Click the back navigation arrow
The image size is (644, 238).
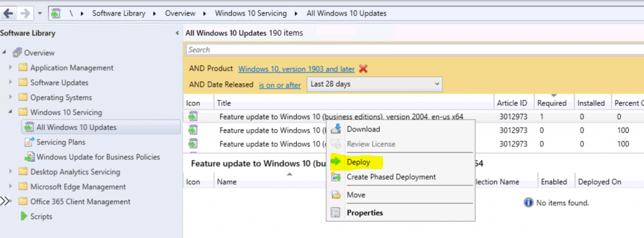8,13
